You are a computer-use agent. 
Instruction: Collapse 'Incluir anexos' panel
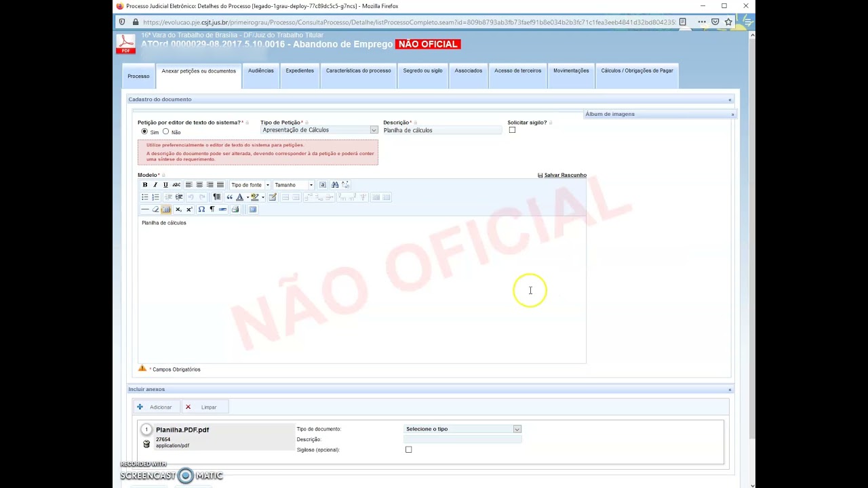[730, 390]
